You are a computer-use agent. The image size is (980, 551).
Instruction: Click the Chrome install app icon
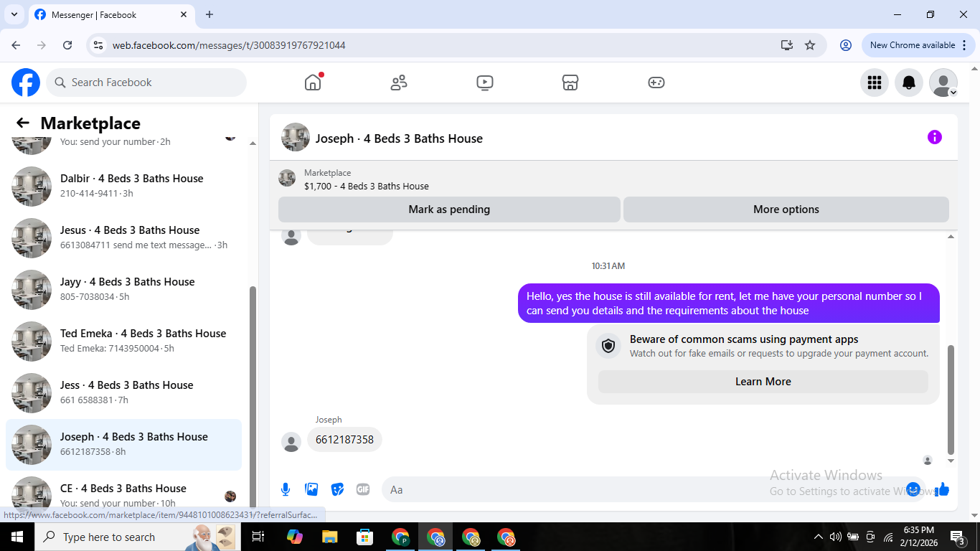[787, 45]
